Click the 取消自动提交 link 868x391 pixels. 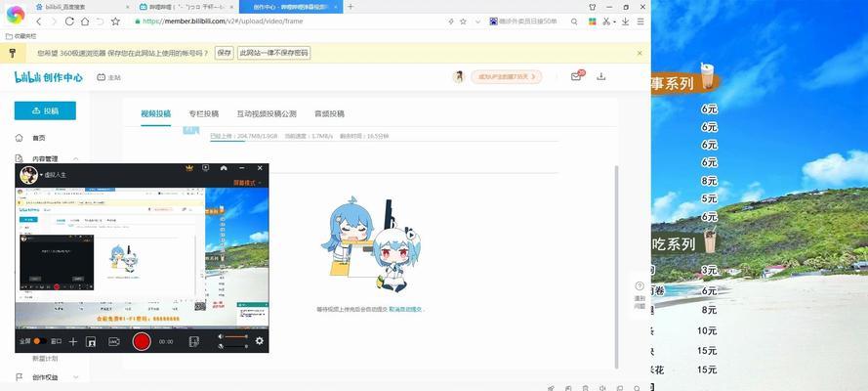pos(406,309)
